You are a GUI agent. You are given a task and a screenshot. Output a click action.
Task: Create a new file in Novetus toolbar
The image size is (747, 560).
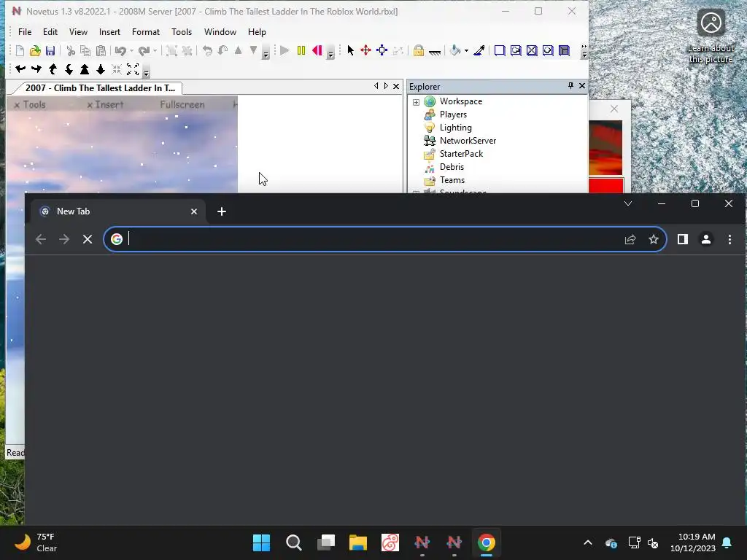tap(20, 50)
